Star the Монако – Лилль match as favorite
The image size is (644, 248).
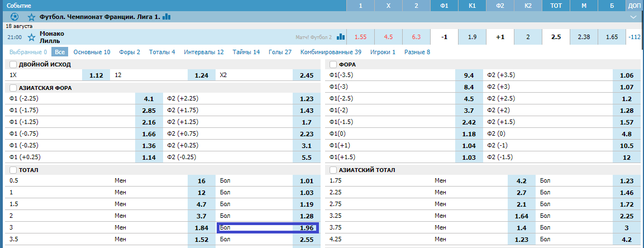31,37
